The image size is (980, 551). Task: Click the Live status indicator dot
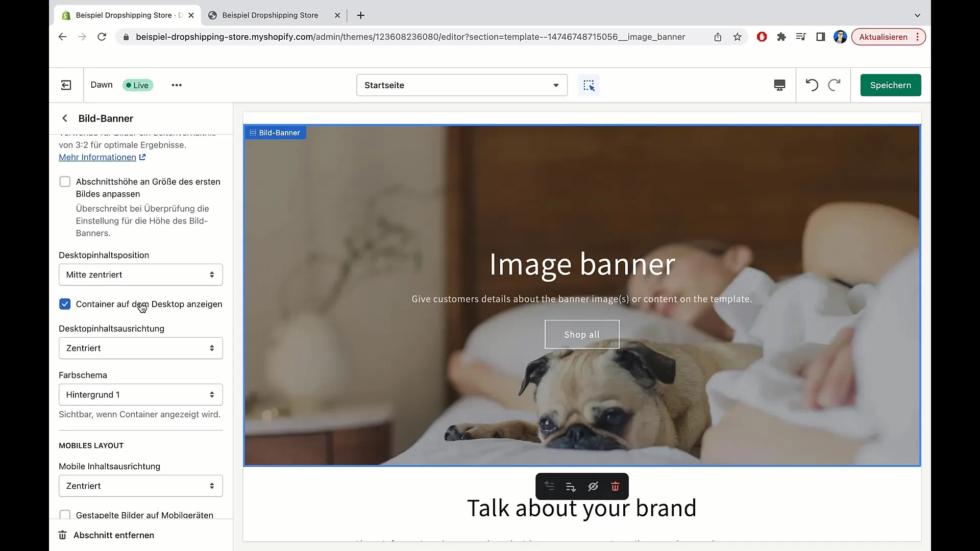[x=128, y=85]
